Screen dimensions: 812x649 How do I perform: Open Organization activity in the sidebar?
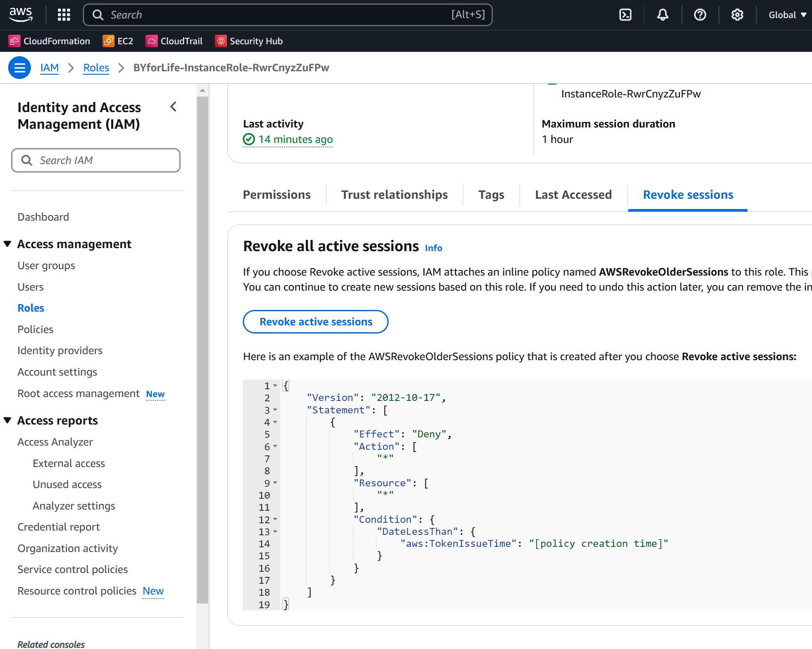(68, 549)
